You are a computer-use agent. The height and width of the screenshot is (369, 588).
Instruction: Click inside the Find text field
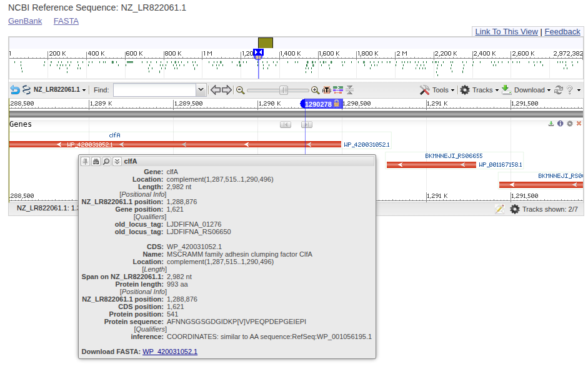pos(155,90)
